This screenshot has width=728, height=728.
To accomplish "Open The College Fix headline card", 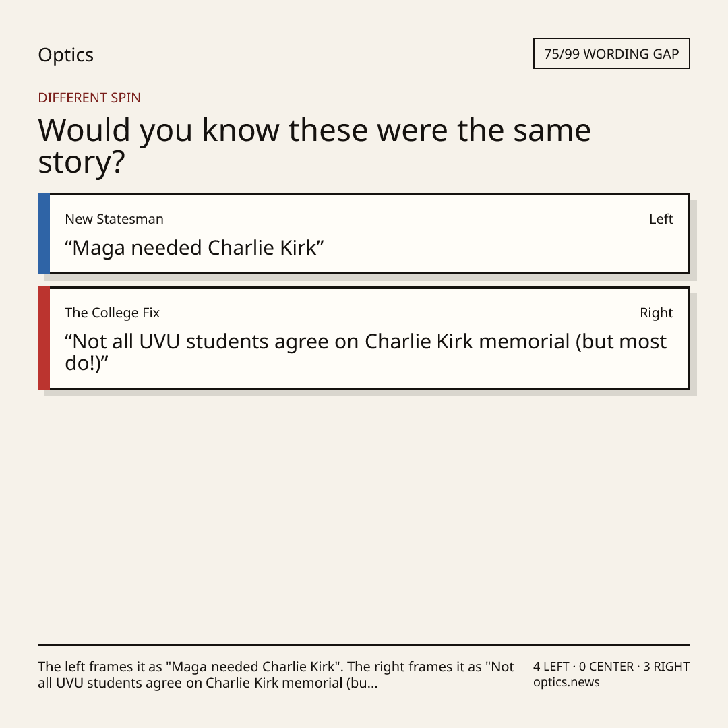I will [364, 338].
